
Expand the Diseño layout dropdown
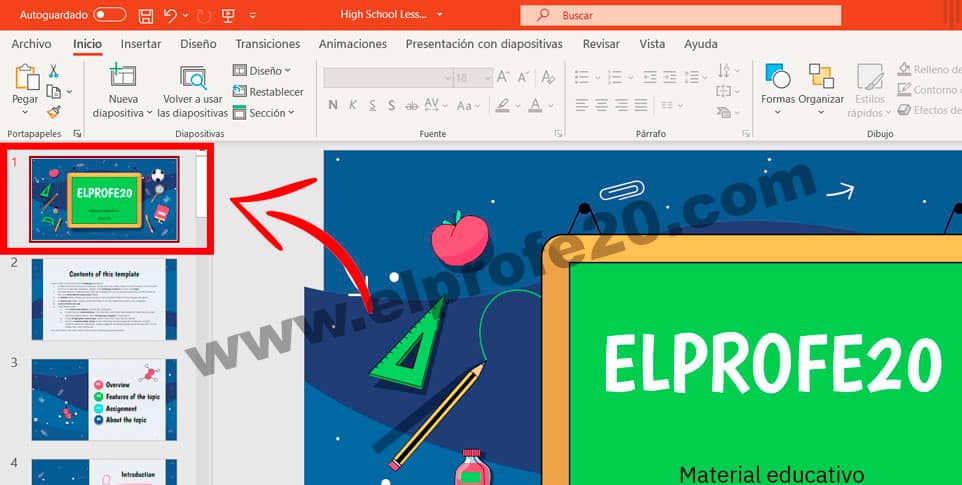coord(262,71)
